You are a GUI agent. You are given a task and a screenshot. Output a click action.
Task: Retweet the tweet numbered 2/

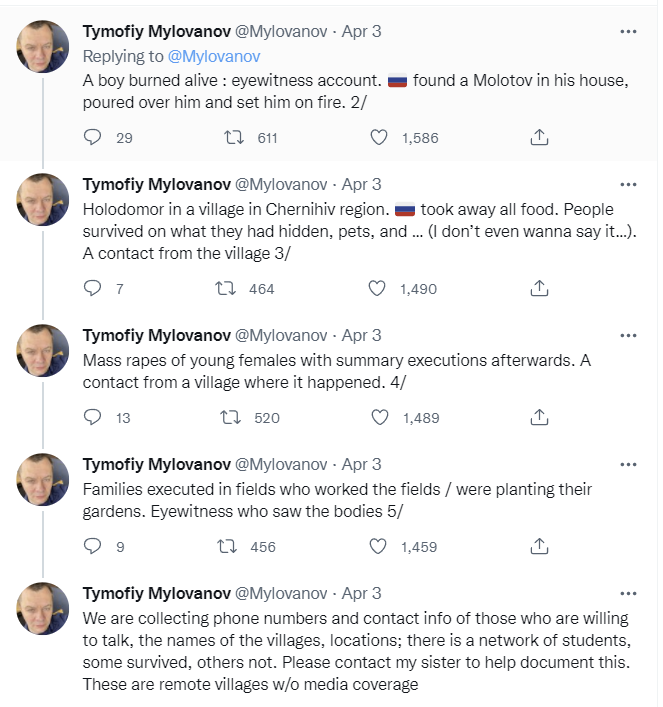tap(232, 138)
